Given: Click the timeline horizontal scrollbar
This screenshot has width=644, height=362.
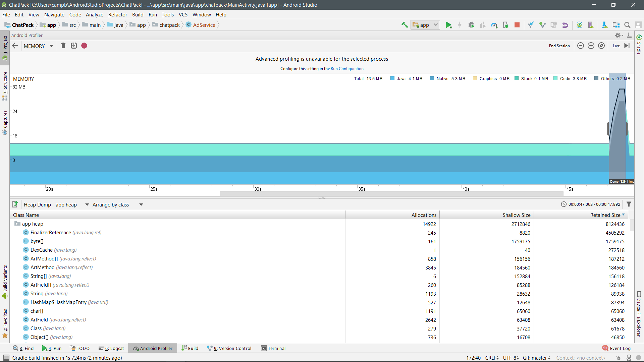Looking at the screenshot, I should pyautogui.click(x=391, y=194).
